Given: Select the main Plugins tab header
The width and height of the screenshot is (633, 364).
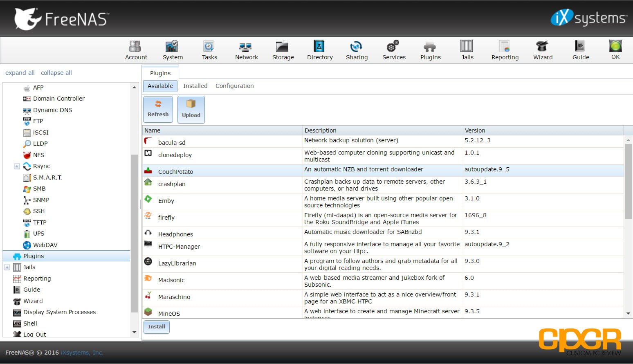Looking at the screenshot, I should click(160, 73).
